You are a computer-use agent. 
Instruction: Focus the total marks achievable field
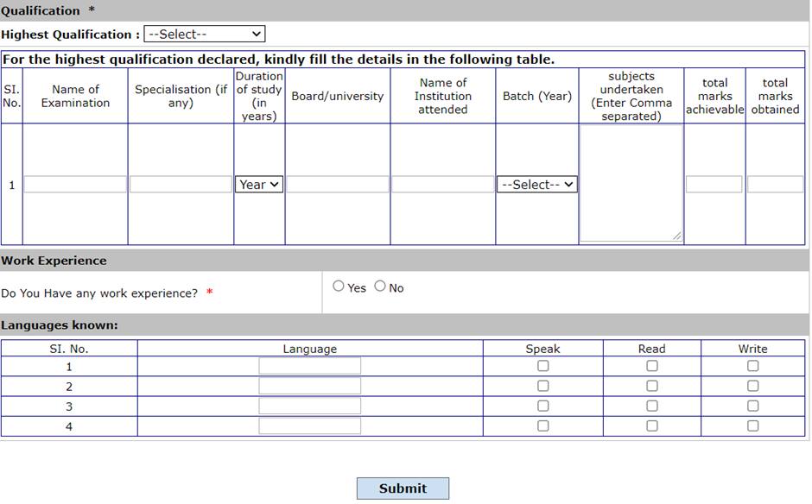pyautogui.click(x=714, y=185)
